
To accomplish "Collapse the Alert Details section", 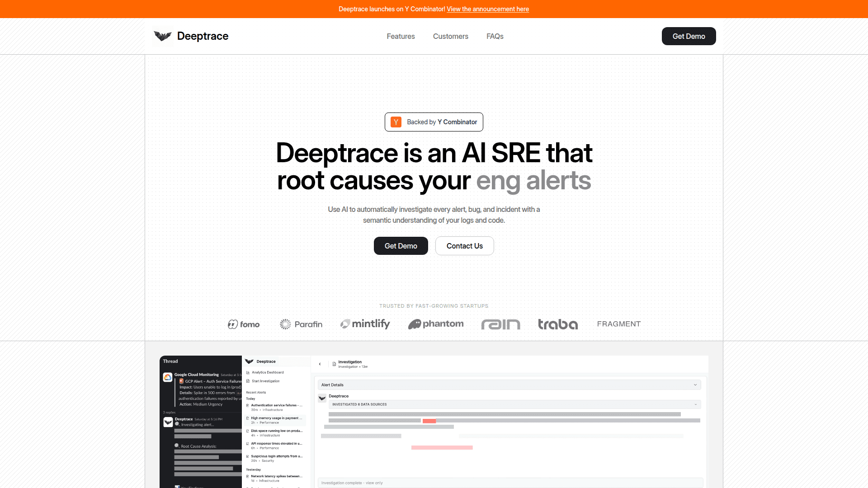I will tap(695, 385).
